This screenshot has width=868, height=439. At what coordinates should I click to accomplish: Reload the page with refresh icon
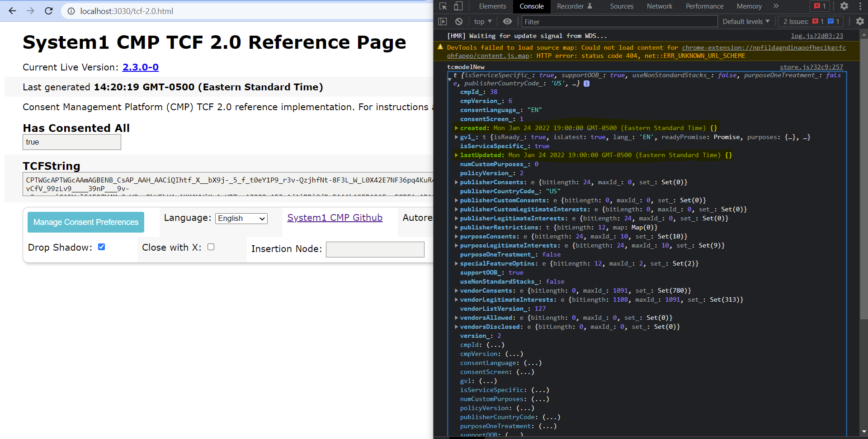[x=49, y=11]
